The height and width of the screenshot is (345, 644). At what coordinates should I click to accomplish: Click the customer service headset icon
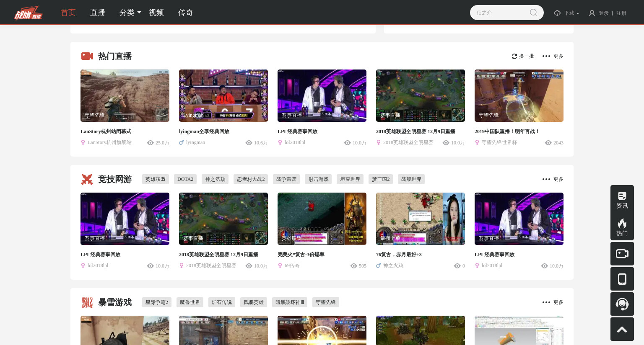click(x=622, y=304)
